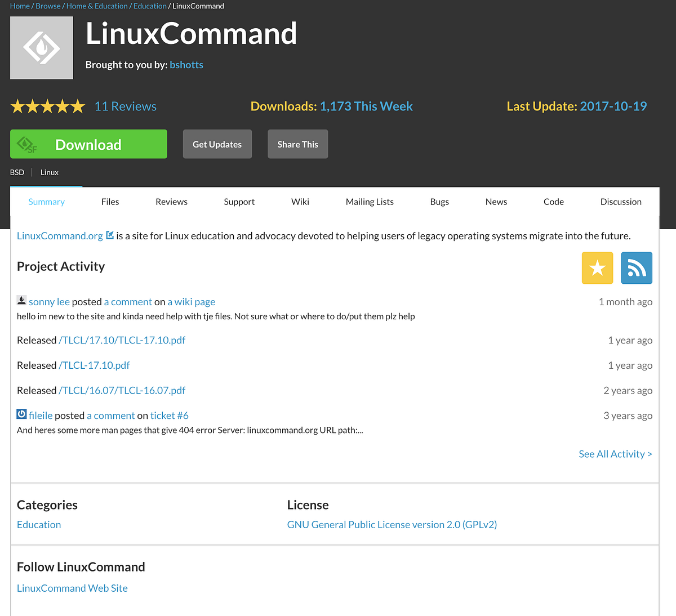This screenshot has width=676, height=616.
Task: Switch to the Files tab
Action: (110, 202)
